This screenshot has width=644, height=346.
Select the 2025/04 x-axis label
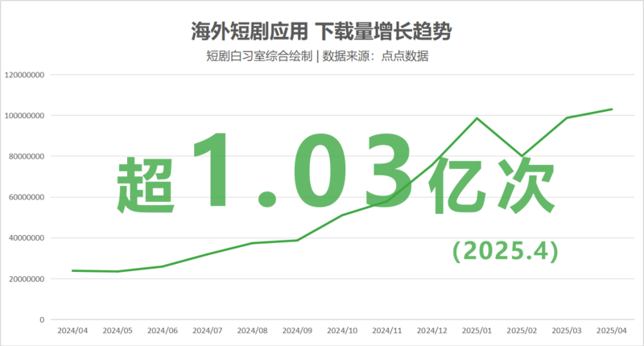(x=613, y=330)
